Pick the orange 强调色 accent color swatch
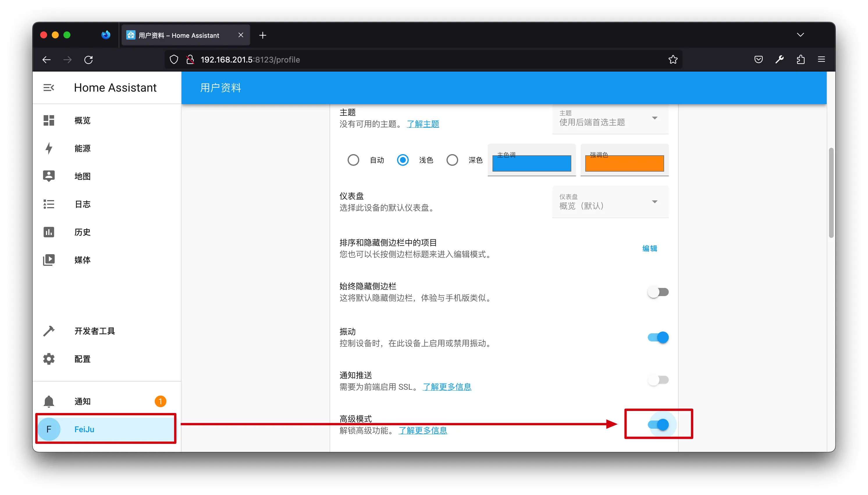 624,163
